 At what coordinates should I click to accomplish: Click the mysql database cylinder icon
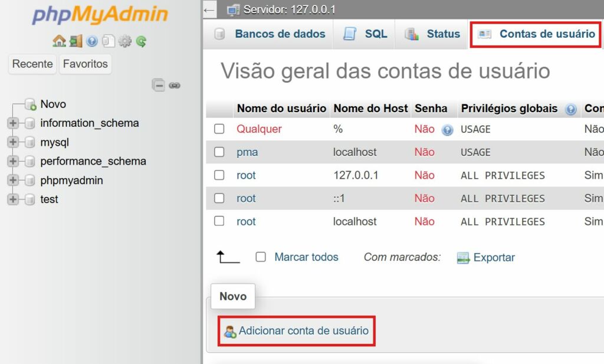tap(29, 142)
